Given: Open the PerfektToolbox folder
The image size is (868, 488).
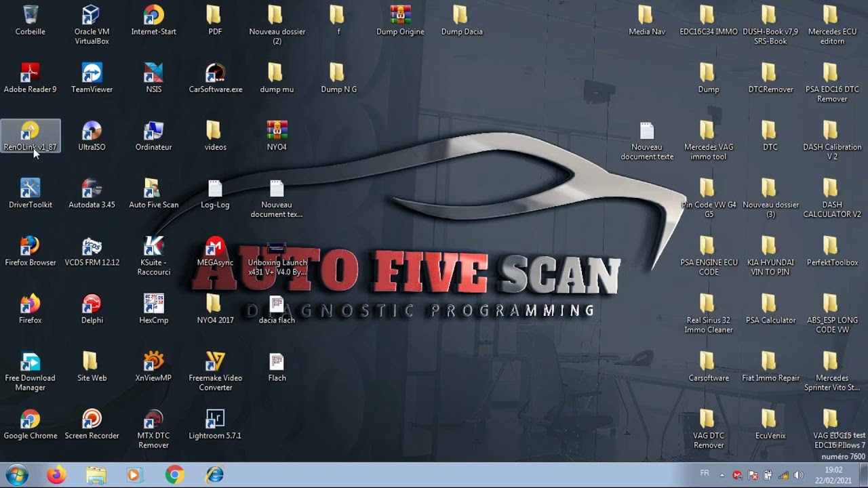Looking at the screenshot, I should point(832,251).
